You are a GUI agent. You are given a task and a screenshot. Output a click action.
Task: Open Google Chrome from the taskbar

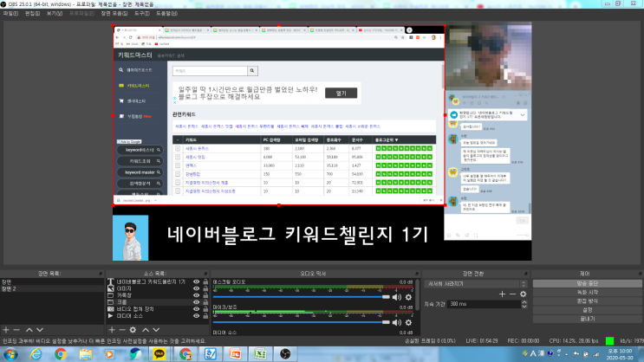tap(61, 354)
